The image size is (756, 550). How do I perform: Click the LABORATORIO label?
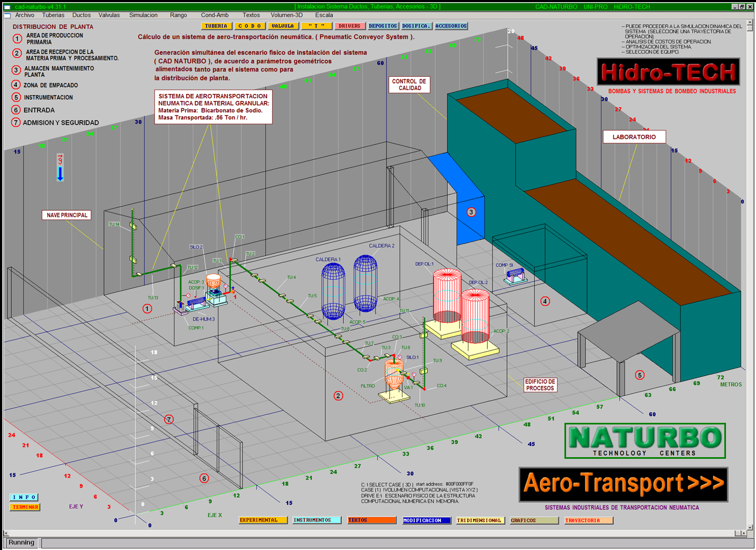[634, 137]
